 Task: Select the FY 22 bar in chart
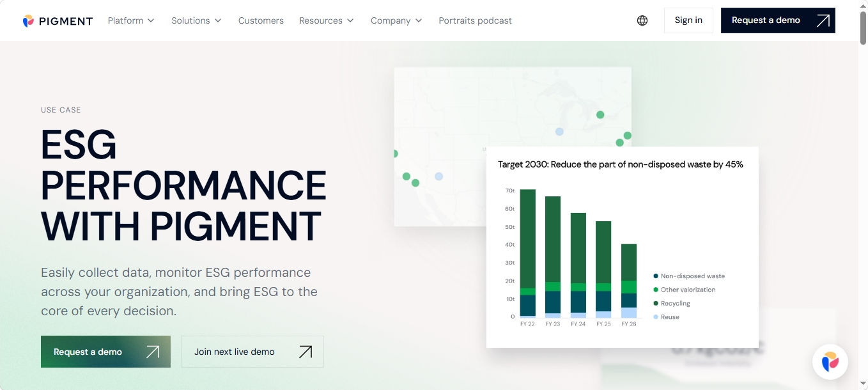pos(527,253)
